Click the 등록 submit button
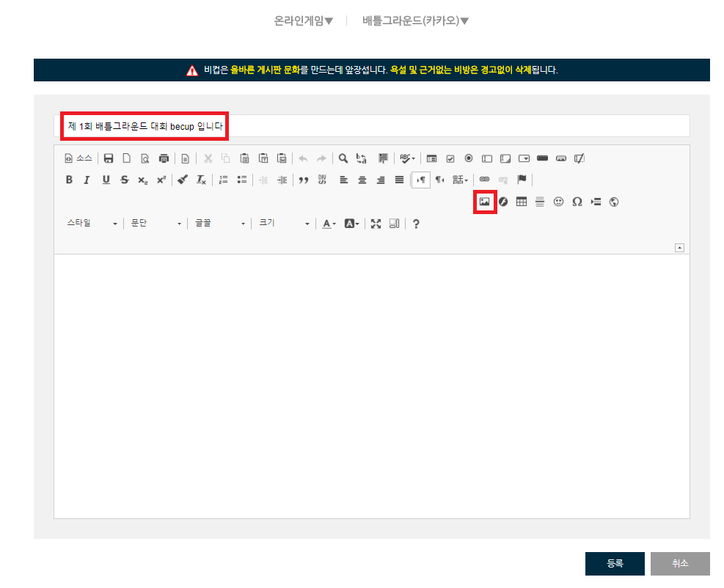Screen dimensions: 724x588 pos(615,564)
